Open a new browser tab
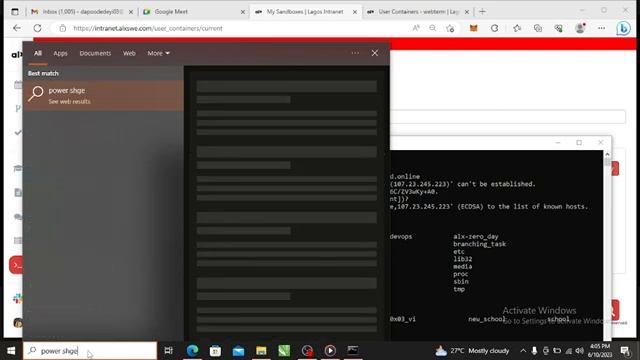The width and height of the screenshot is (640, 360). pos(482,11)
